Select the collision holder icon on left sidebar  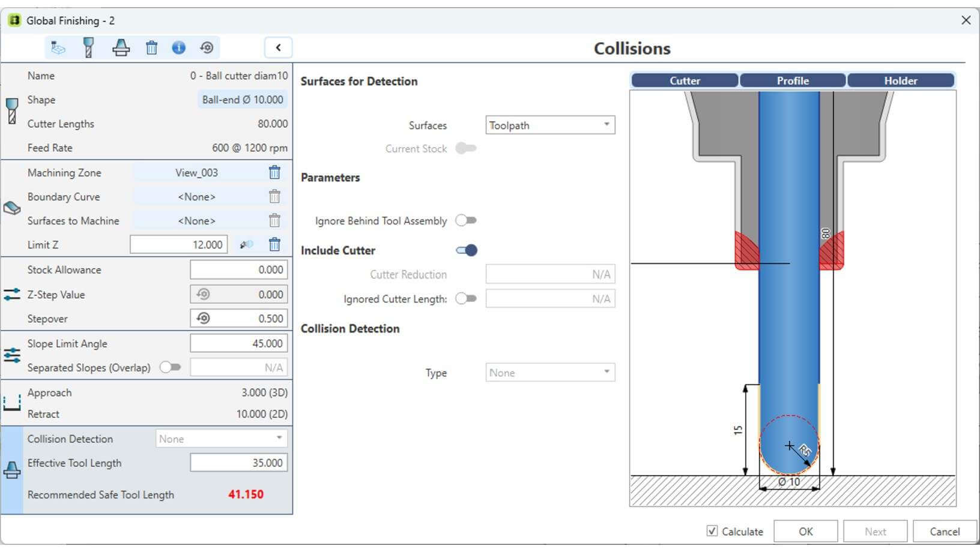pos(11,470)
